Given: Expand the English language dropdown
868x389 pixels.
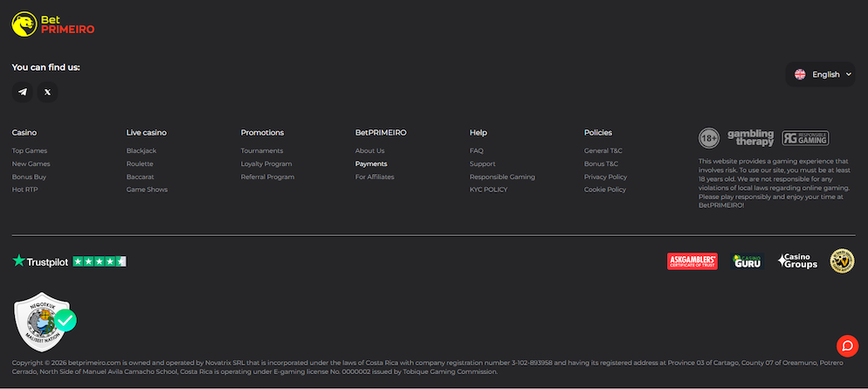Looking at the screenshot, I should pos(823,74).
